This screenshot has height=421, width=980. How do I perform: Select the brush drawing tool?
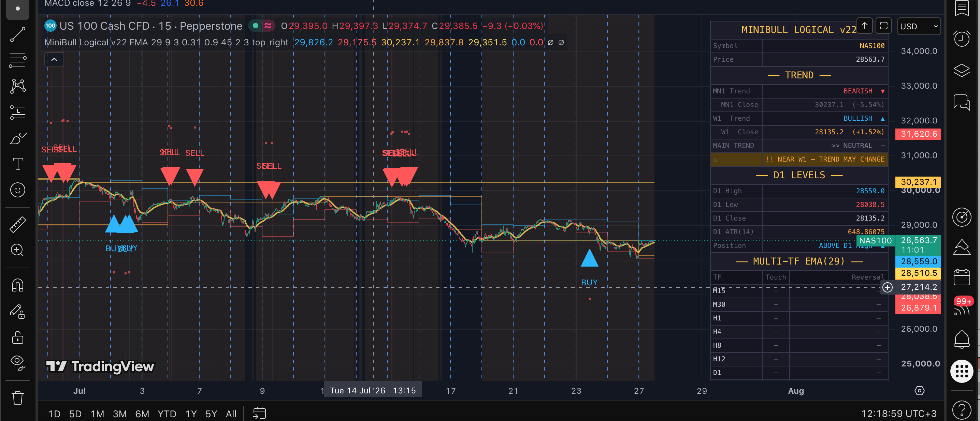tap(17, 138)
